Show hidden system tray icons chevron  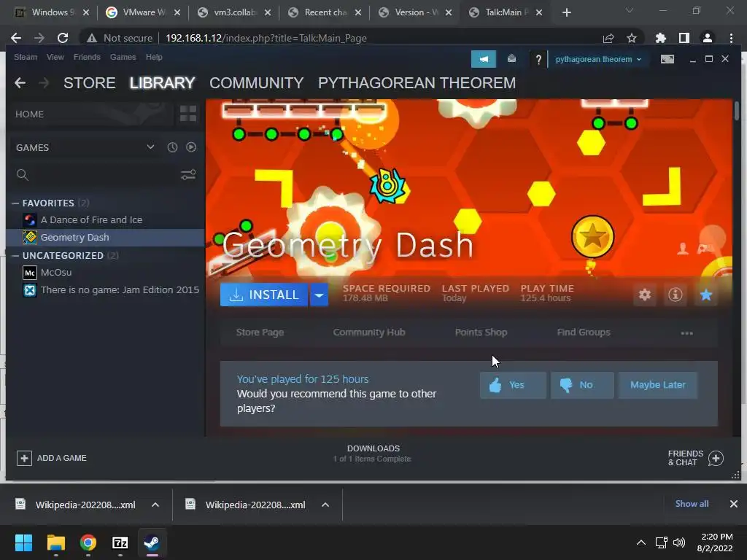[641, 542]
